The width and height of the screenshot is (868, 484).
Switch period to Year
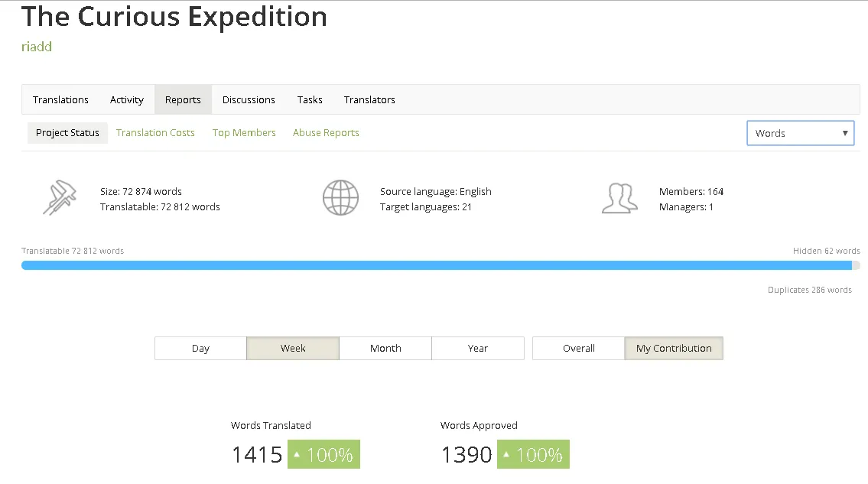click(x=478, y=349)
